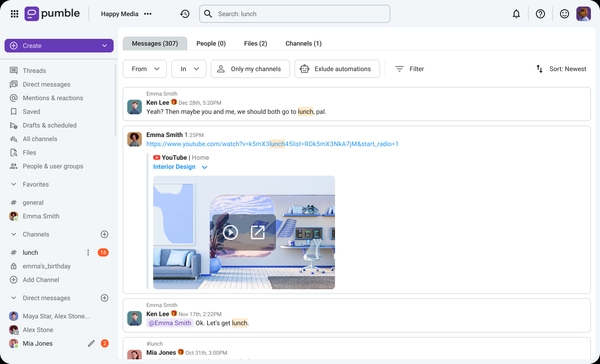Collapse the Favorites section
This screenshot has height=364, width=600.
(x=14, y=184)
